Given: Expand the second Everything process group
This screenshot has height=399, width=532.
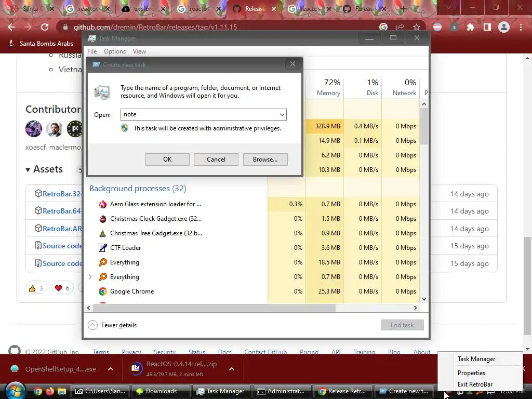Looking at the screenshot, I should click(x=90, y=277).
